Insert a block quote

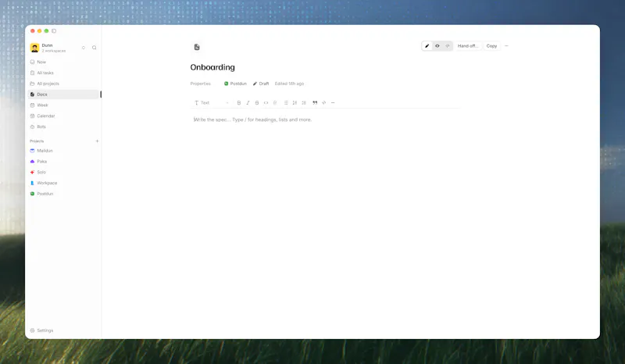[315, 103]
